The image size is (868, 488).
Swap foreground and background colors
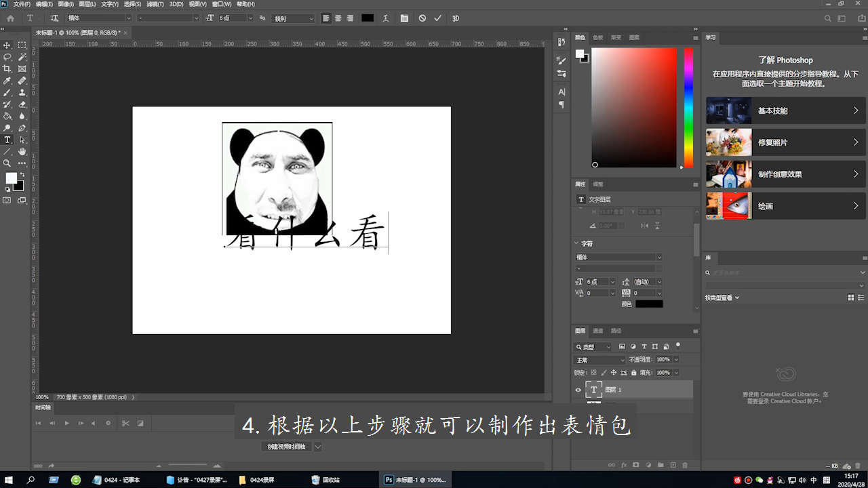point(22,174)
